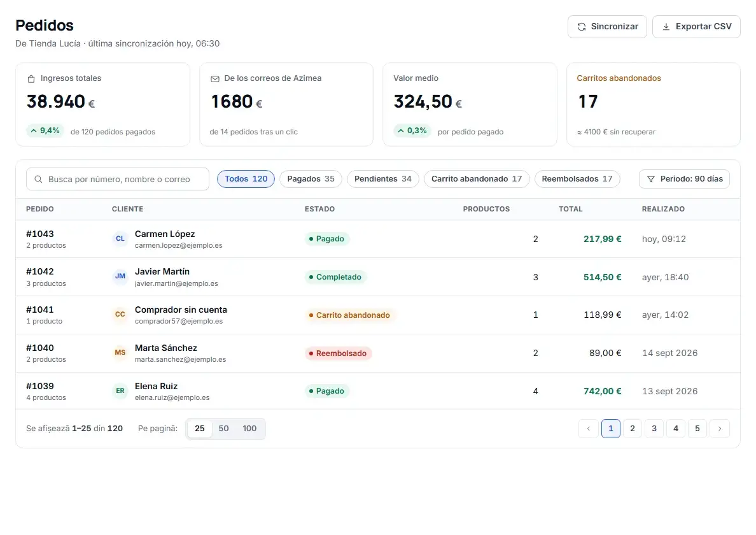Viewport: 756px width, 535px height.
Task: Sort by the ESTADO column header
Action: 319,209
